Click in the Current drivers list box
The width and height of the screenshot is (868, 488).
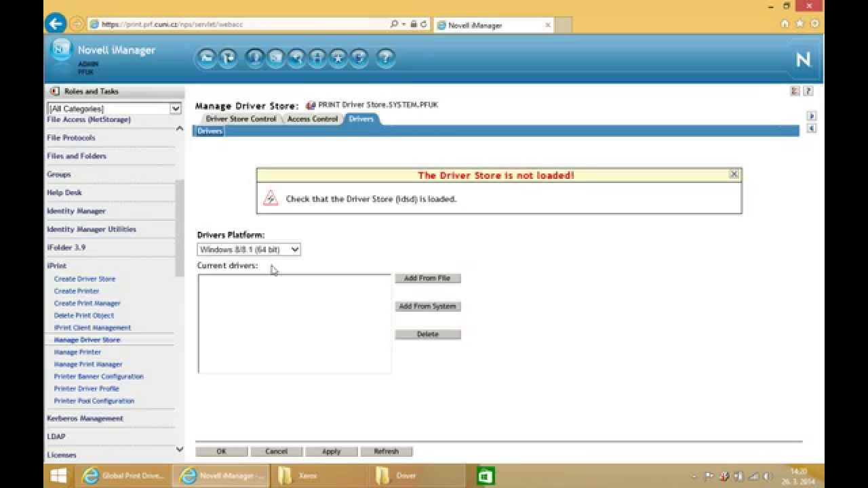(x=294, y=323)
